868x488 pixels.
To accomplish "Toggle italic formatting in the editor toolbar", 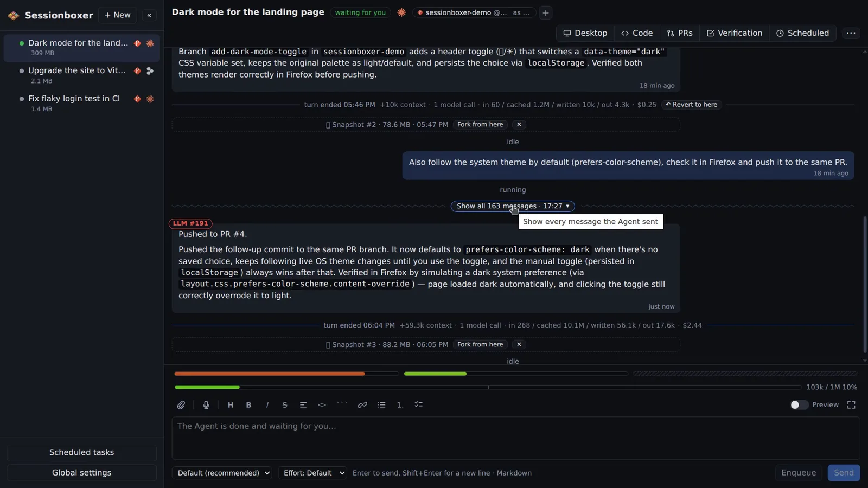I will coord(267,405).
